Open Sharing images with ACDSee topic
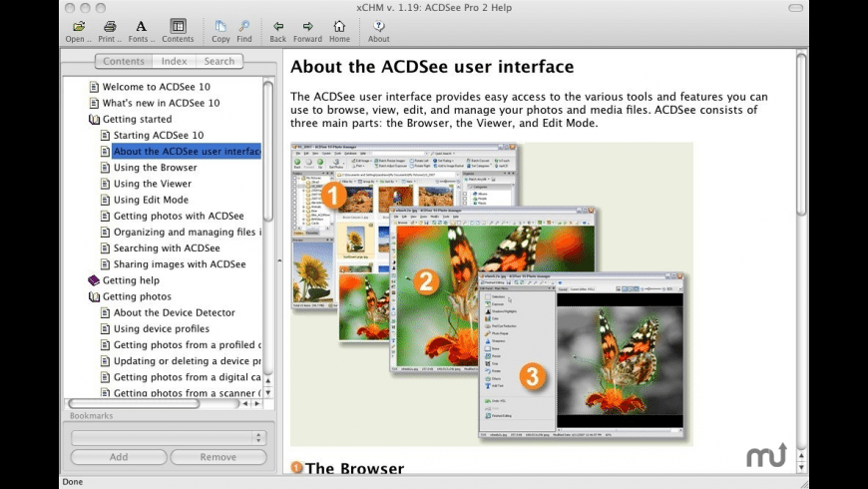 180,263
